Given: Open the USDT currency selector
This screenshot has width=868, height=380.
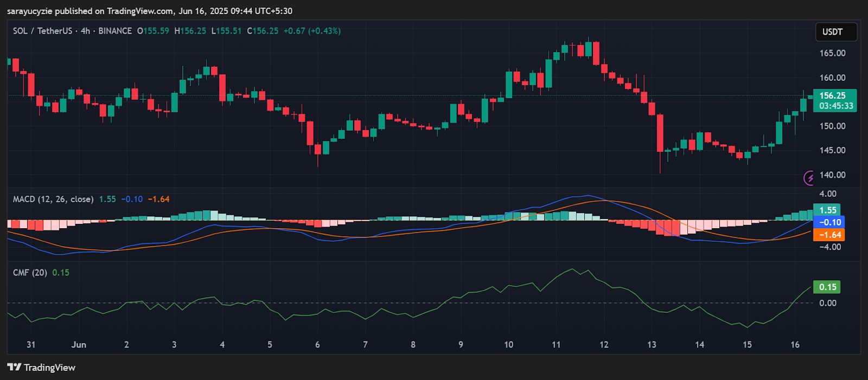Looking at the screenshot, I should 836,32.
